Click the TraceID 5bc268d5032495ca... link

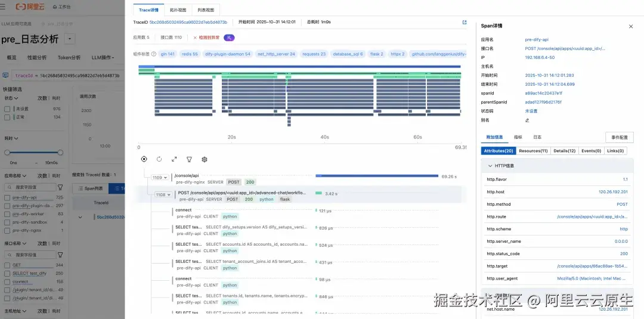tap(188, 22)
